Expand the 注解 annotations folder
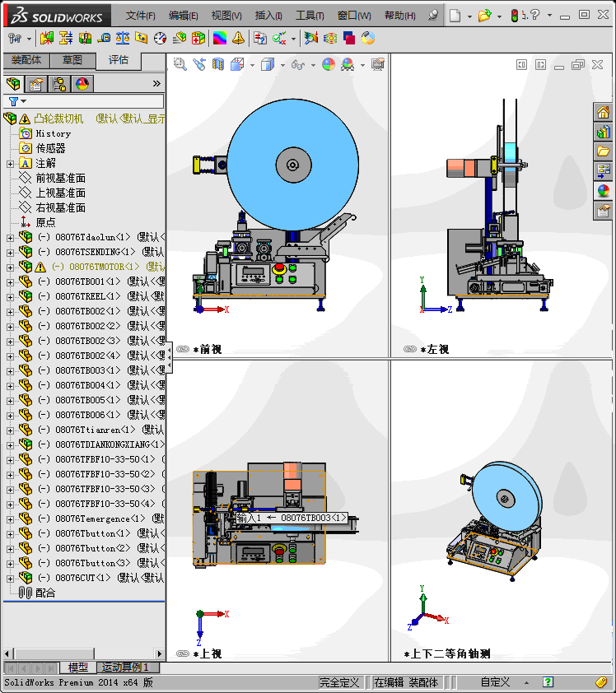This screenshot has height=693, width=616. coord(10,164)
